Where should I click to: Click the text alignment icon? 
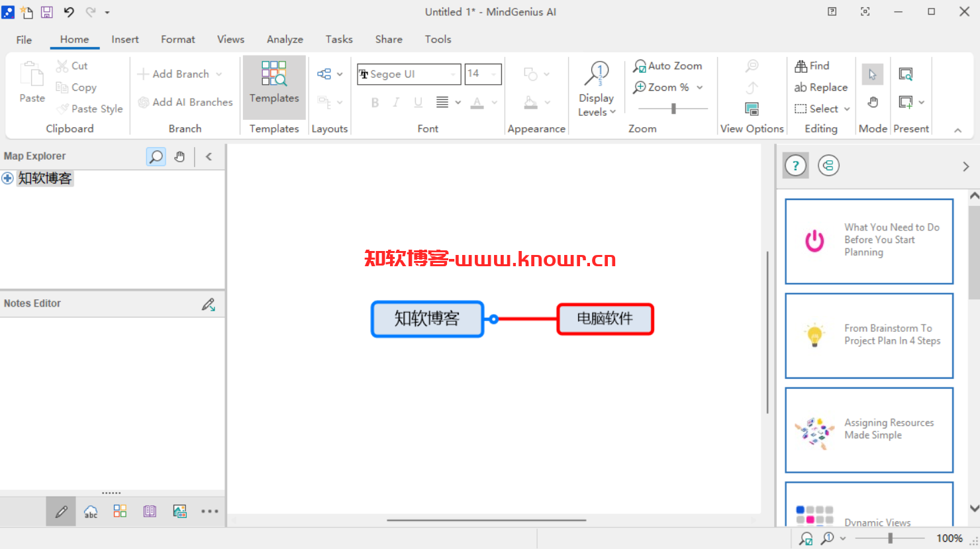(x=442, y=102)
